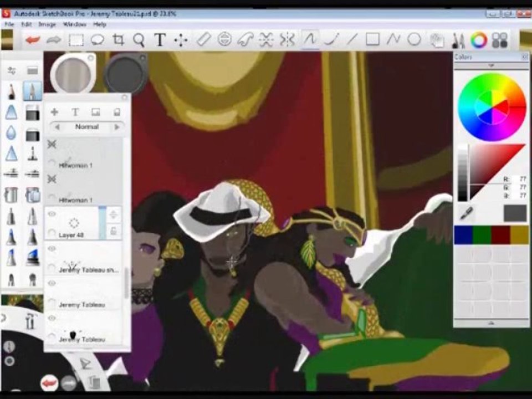The width and height of the screenshot is (532, 399).
Task: Open the Normal blend mode selector
Action: click(x=87, y=127)
